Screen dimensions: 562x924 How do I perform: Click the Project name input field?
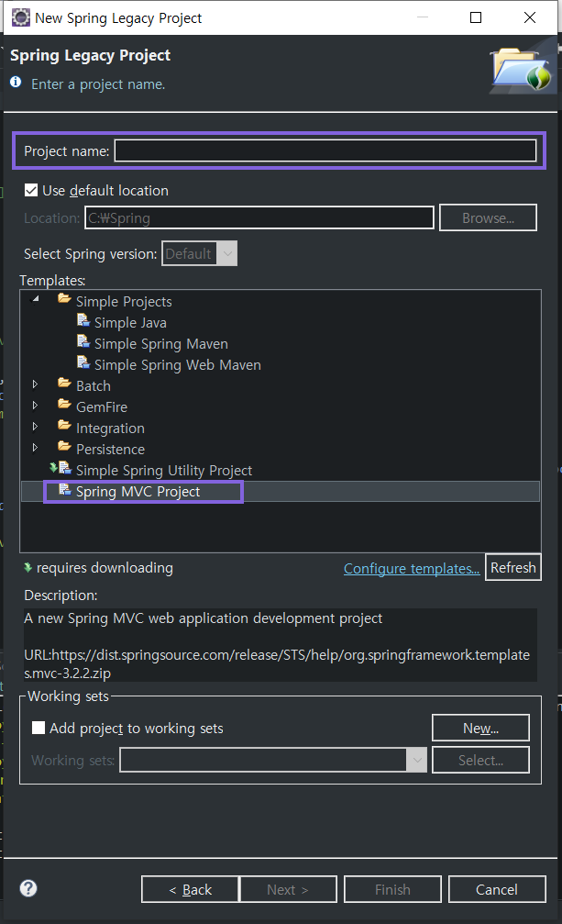pyautogui.click(x=325, y=150)
